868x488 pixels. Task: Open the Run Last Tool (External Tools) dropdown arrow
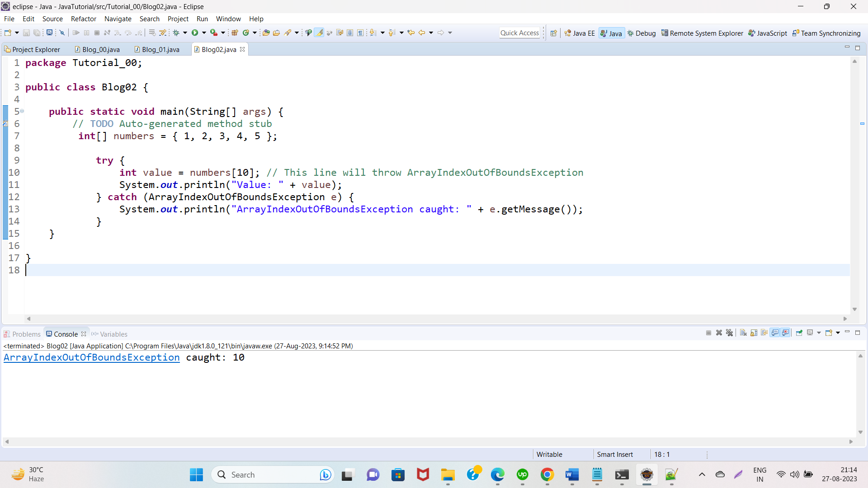tap(223, 33)
